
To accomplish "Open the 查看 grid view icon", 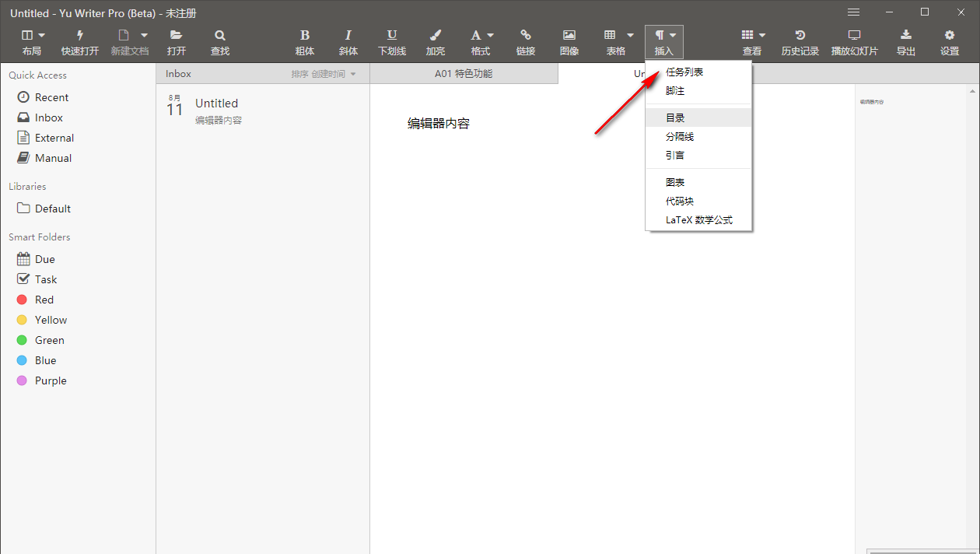I will point(747,35).
